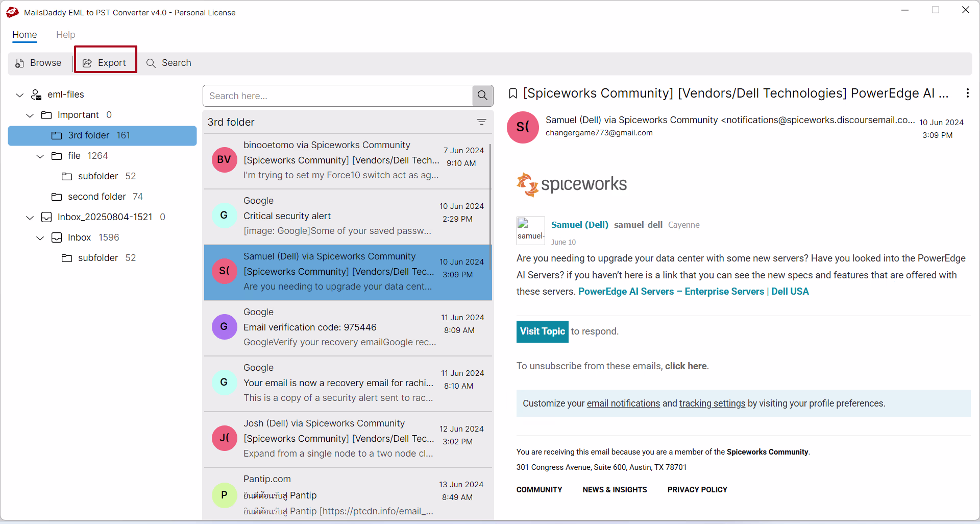This screenshot has height=524, width=980.
Task: Open Email verification code: 975446 message
Action: (347, 327)
